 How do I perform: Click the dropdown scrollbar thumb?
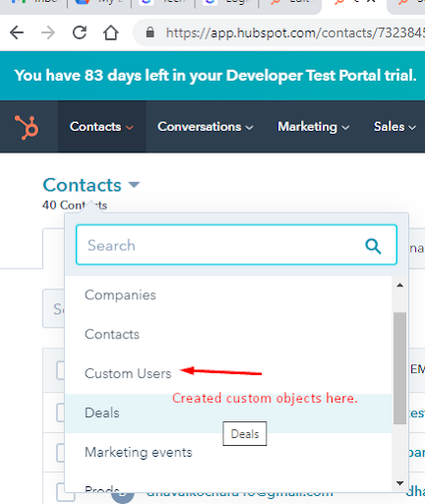click(399, 368)
